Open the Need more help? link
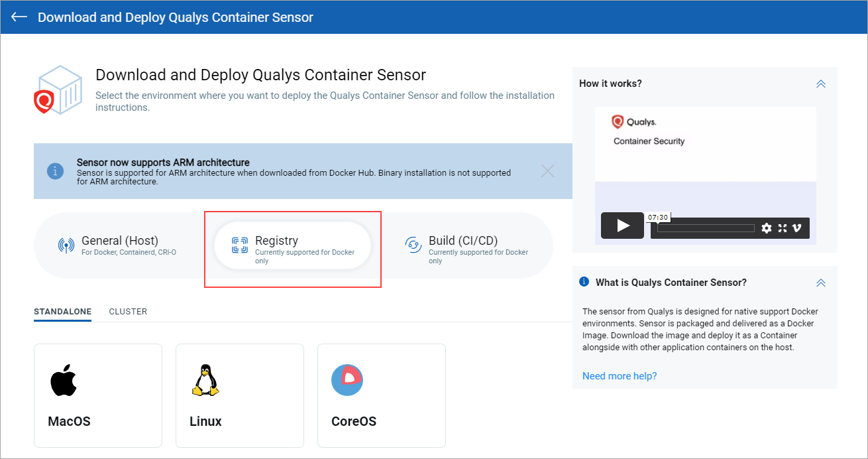The height and width of the screenshot is (459, 868). pos(620,376)
